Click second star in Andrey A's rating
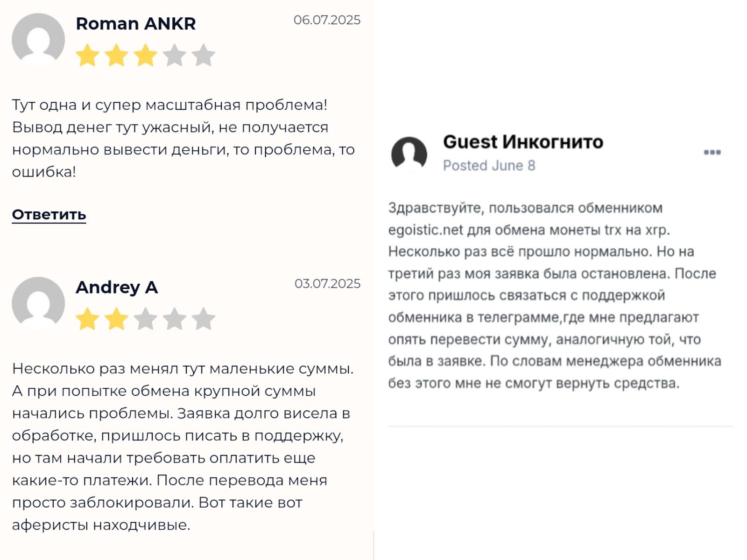This screenshot has height=560, width=747. coord(116,319)
